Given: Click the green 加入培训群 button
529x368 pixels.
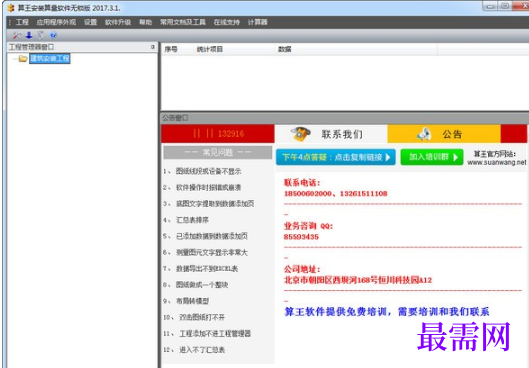Looking at the screenshot, I should (431, 157).
